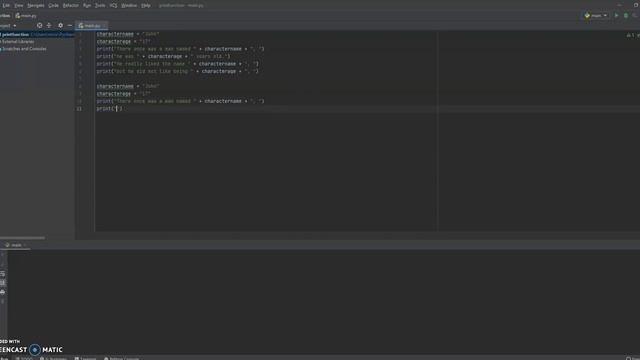Open the Navigate menu
The image size is (640, 360).
pos(36,5)
